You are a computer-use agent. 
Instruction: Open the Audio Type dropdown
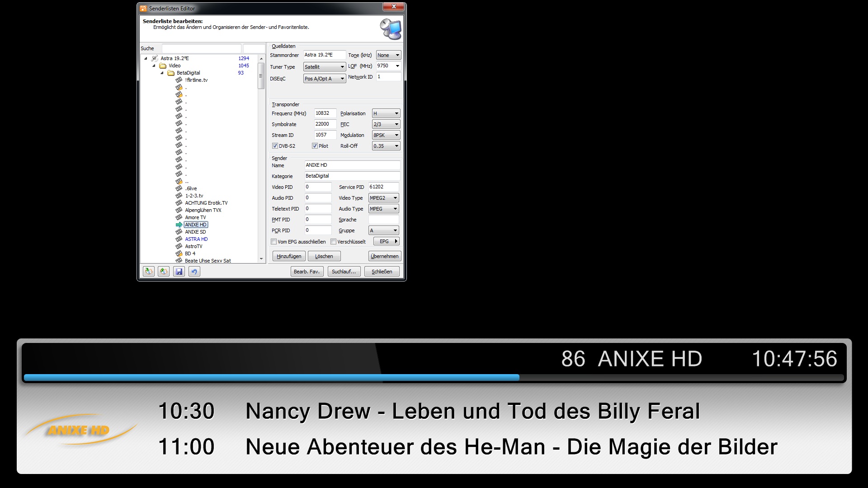(383, 209)
